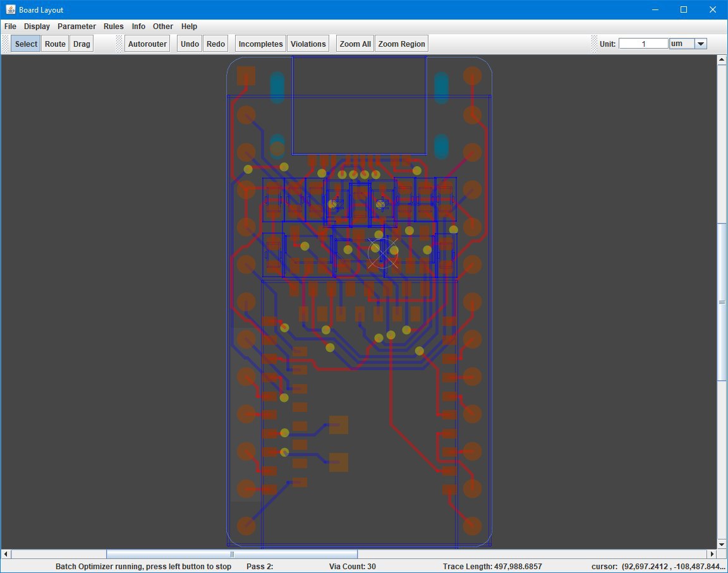Click the bottom-left round pad on board
The image size is (728, 573).
[x=246, y=526]
